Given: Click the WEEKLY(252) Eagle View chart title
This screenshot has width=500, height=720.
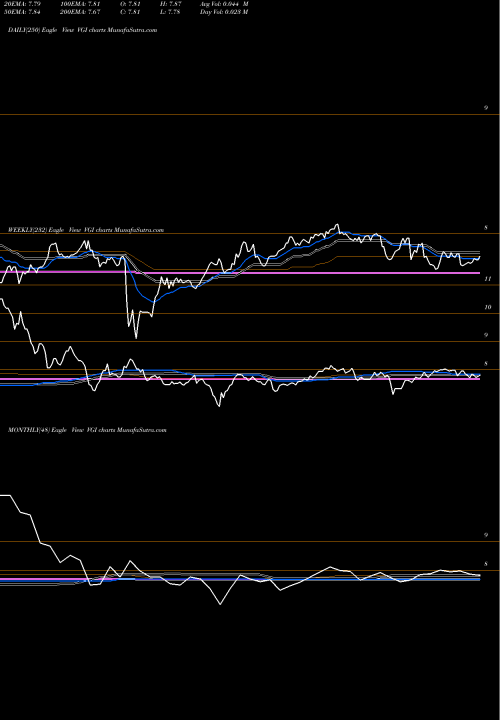Looking at the screenshot, I should click(86, 230).
